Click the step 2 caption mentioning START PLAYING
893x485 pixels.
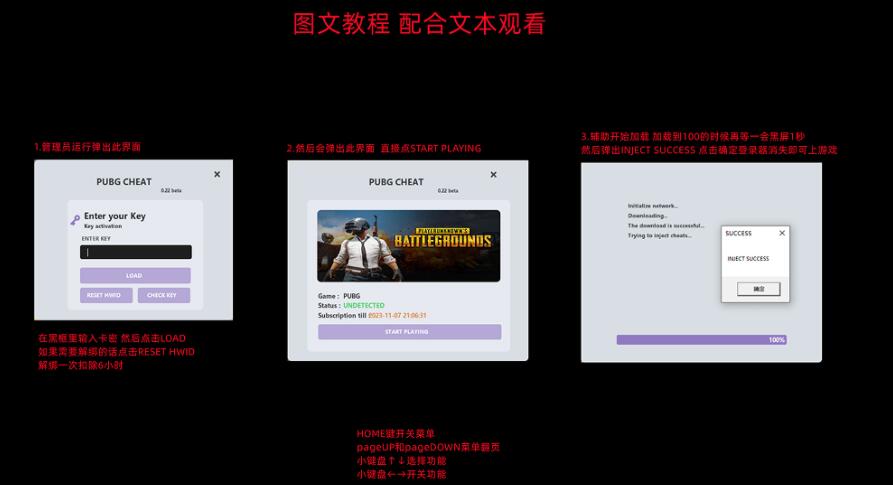(x=384, y=149)
